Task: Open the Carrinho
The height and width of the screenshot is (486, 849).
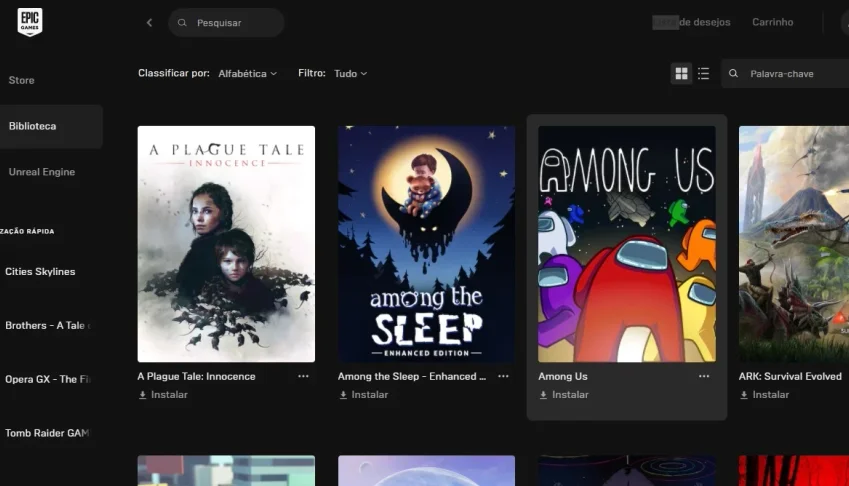Action: pos(773,22)
